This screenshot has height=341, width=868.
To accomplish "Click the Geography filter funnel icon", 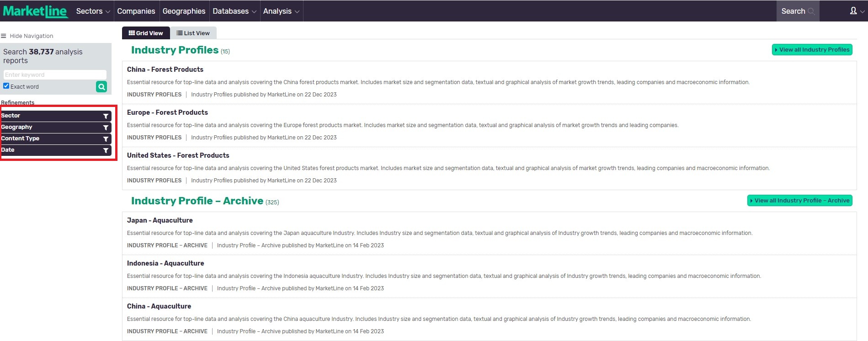I will click(x=106, y=128).
